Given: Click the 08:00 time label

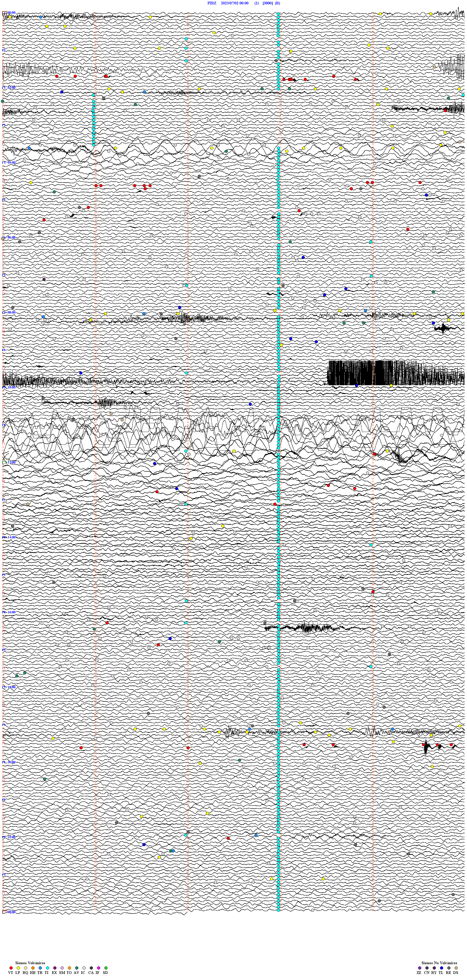Looking at the screenshot, I should 11,312.
